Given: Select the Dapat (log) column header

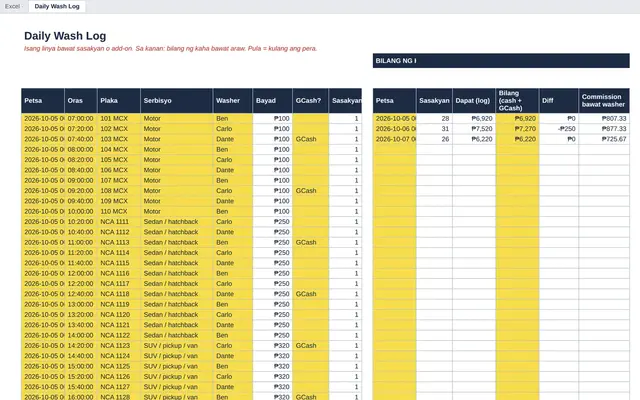Looking at the screenshot, I should [474, 100].
